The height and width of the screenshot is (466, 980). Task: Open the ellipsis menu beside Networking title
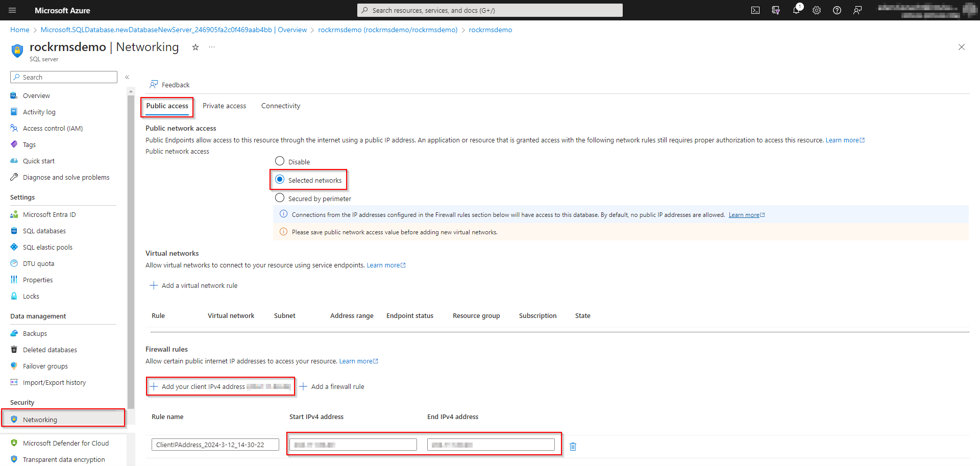[x=212, y=47]
